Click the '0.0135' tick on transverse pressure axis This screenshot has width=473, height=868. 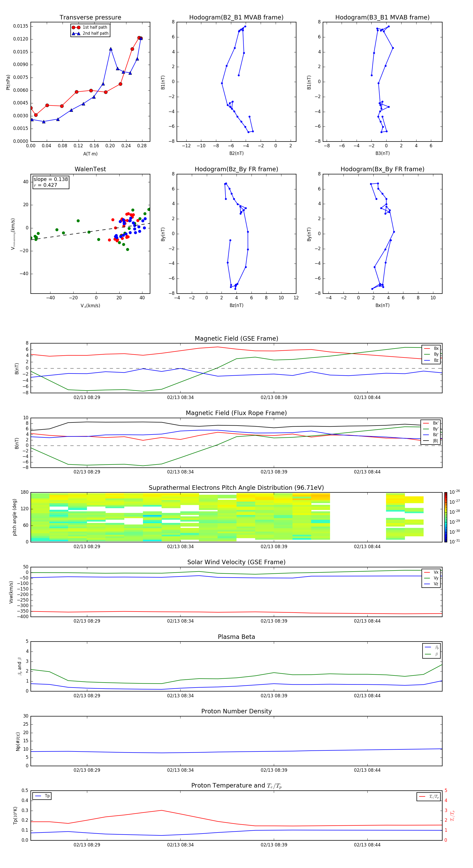20,26
